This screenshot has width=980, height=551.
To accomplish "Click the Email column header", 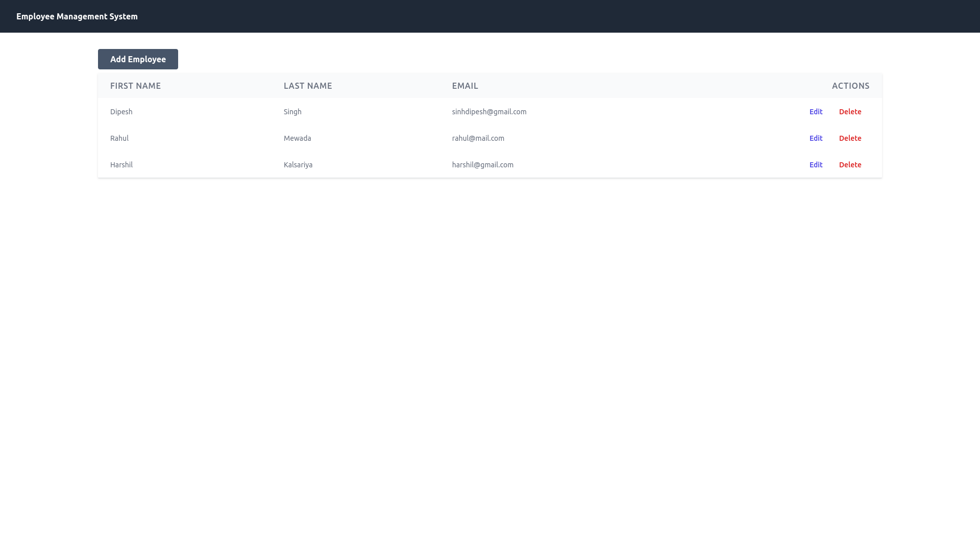I will (465, 86).
